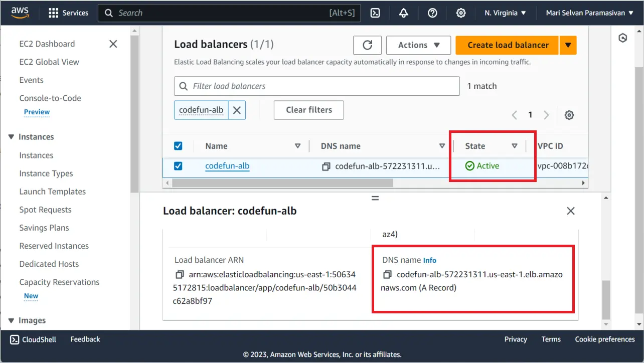Viewport: 644px width, 363px height.
Task: Open EC2 Global View
Action: 49,62
